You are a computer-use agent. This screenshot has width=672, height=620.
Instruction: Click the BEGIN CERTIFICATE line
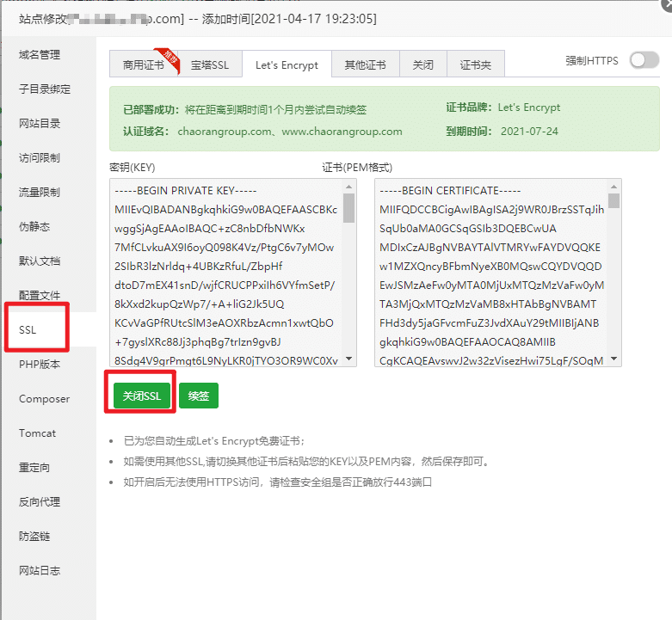tap(450, 191)
